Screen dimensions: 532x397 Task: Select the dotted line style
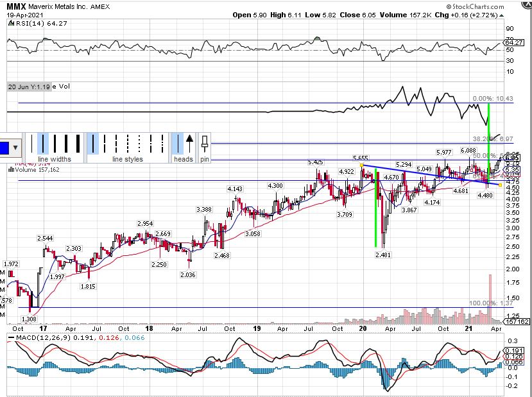139,144
